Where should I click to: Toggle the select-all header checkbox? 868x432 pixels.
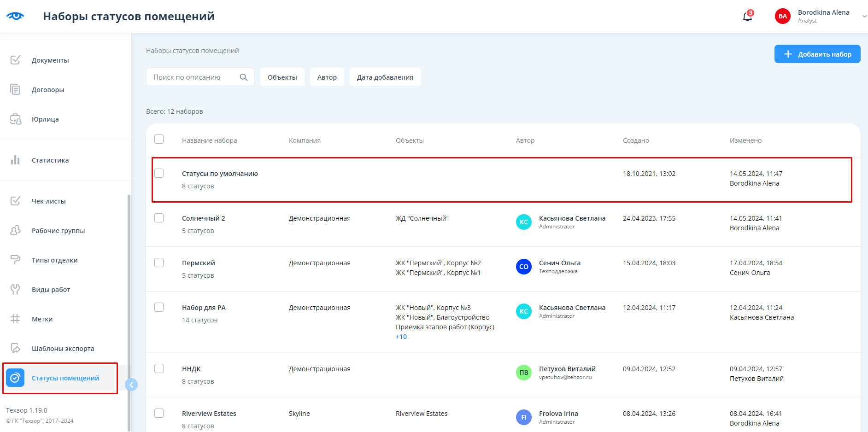tap(159, 139)
